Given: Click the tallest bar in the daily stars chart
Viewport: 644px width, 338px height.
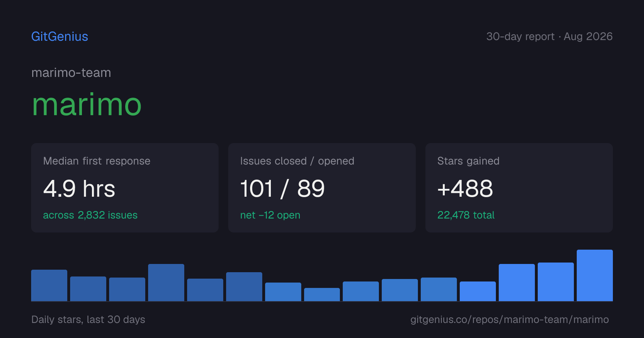Looking at the screenshot, I should pyautogui.click(x=595, y=275).
